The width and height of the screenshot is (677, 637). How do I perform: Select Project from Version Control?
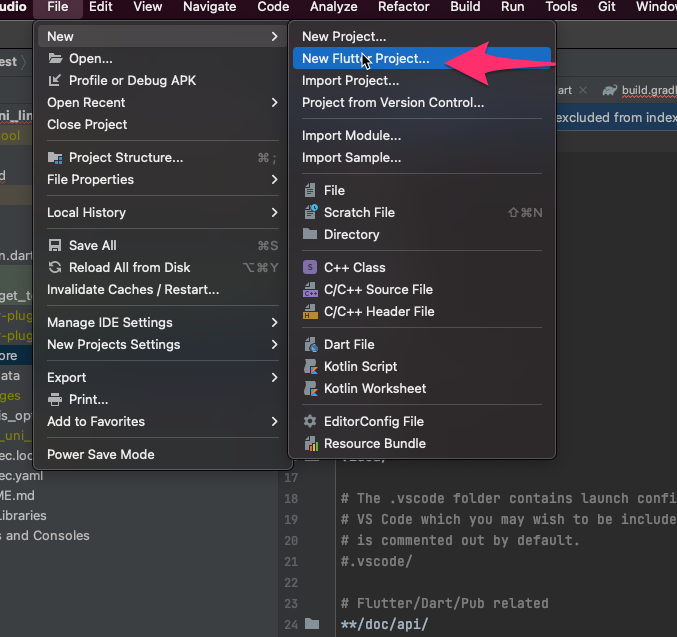tap(392, 102)
